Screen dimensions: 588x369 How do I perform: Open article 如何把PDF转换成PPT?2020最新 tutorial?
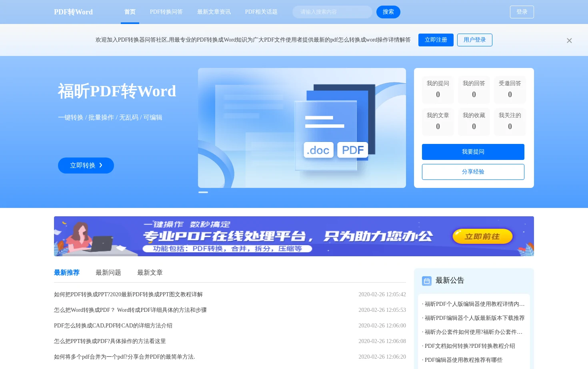click(128, 295)
